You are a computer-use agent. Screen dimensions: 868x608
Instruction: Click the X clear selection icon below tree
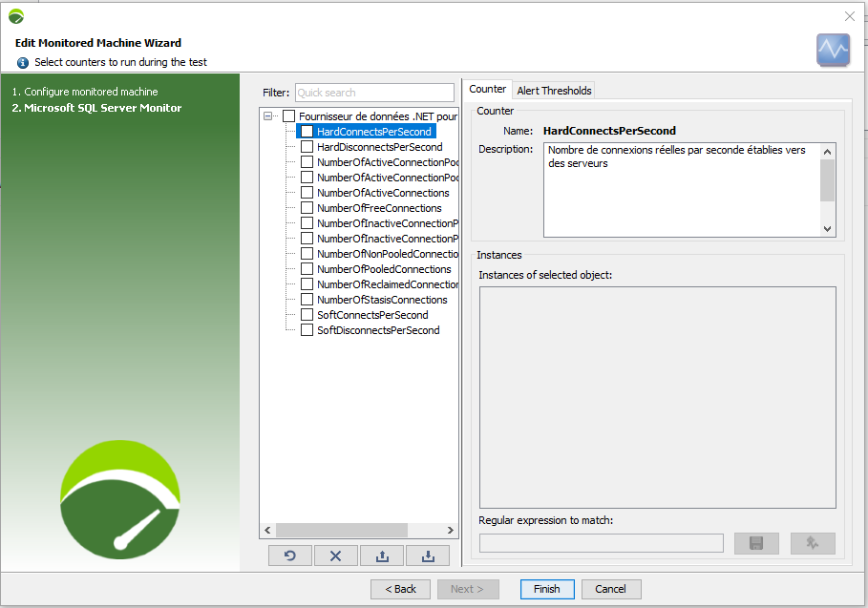pyautogui.click(x=336, y=556)
